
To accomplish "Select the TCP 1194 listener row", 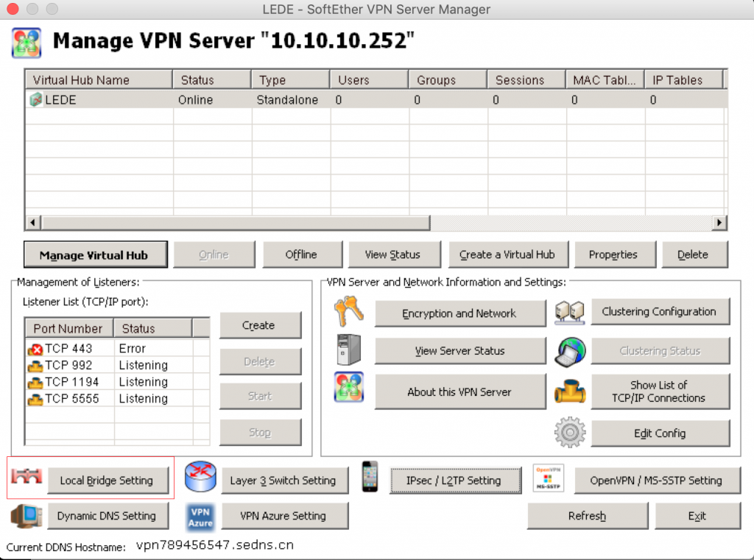I will 118,382.
